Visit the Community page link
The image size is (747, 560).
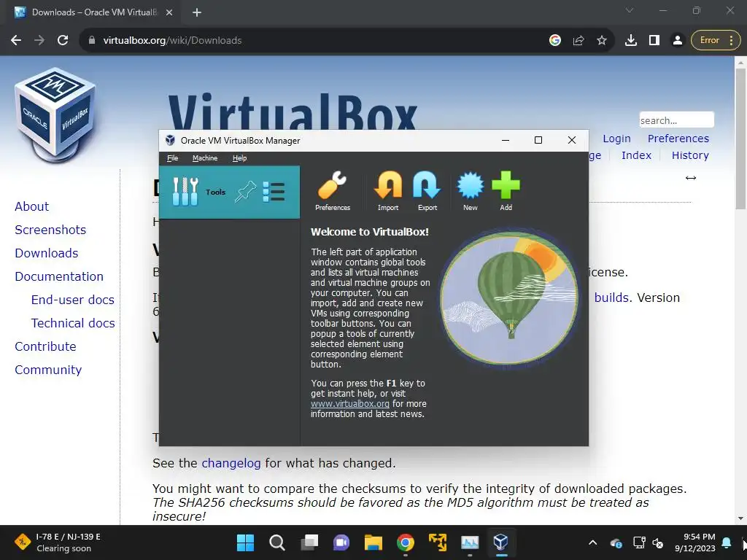pyautogui.click(x=48, y=370)
